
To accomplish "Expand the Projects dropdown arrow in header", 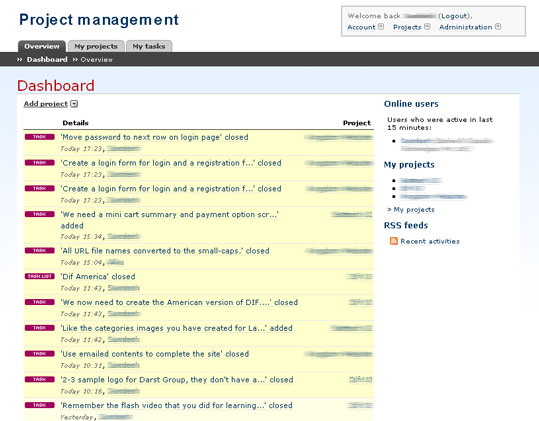I will click(427, 26).
